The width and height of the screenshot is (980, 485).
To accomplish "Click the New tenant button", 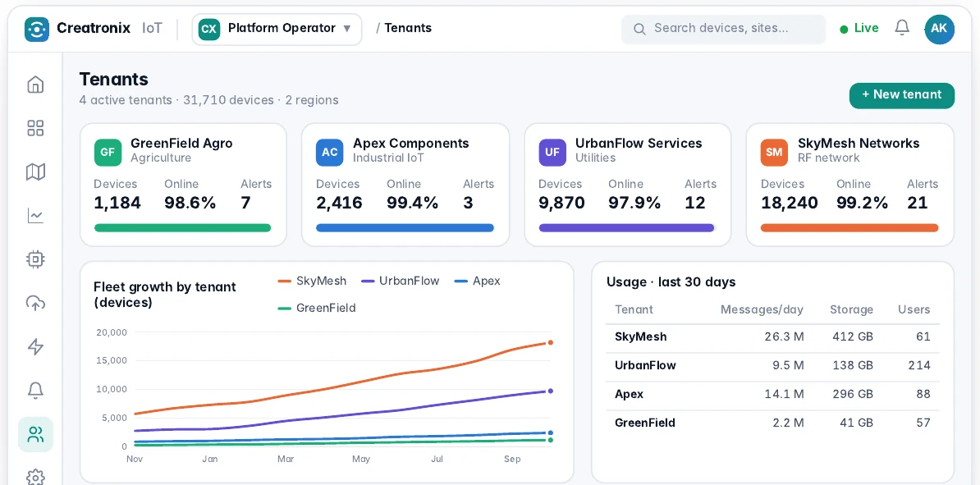I will [x=902, y=95].
